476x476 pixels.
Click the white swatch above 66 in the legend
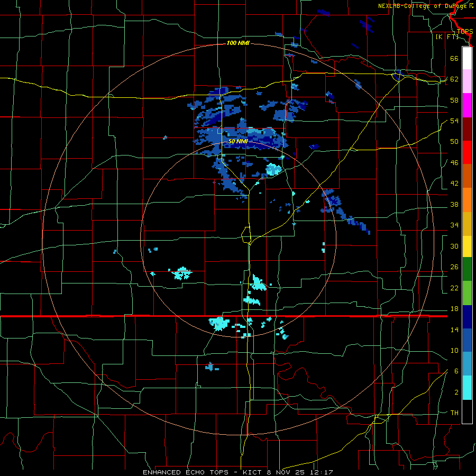[467, 58]
